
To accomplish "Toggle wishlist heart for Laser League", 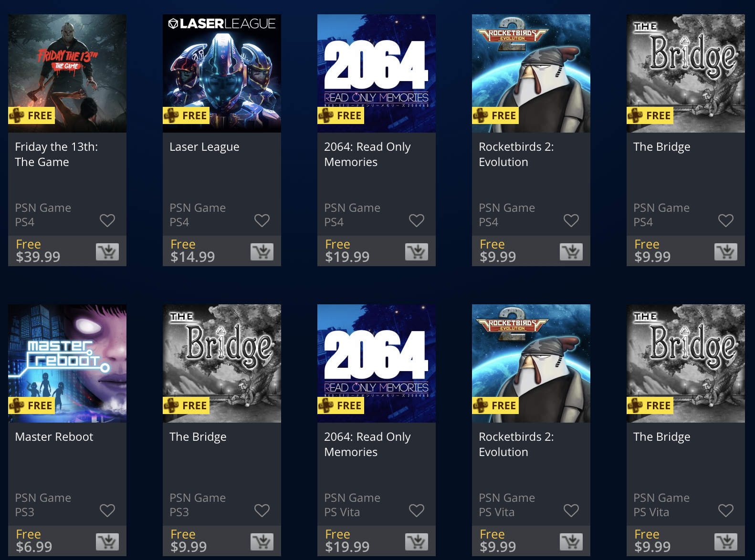I will click(x=262, y=220).
